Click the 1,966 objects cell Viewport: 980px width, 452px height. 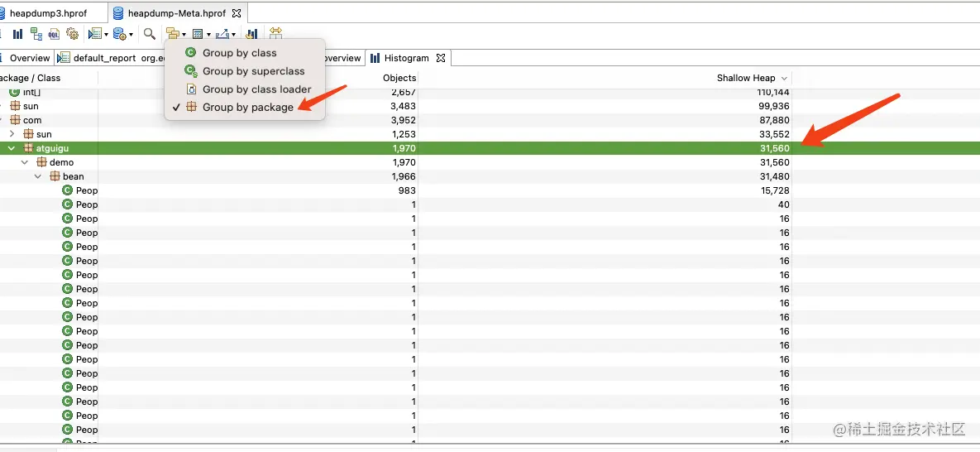click(x=404, y=176)
